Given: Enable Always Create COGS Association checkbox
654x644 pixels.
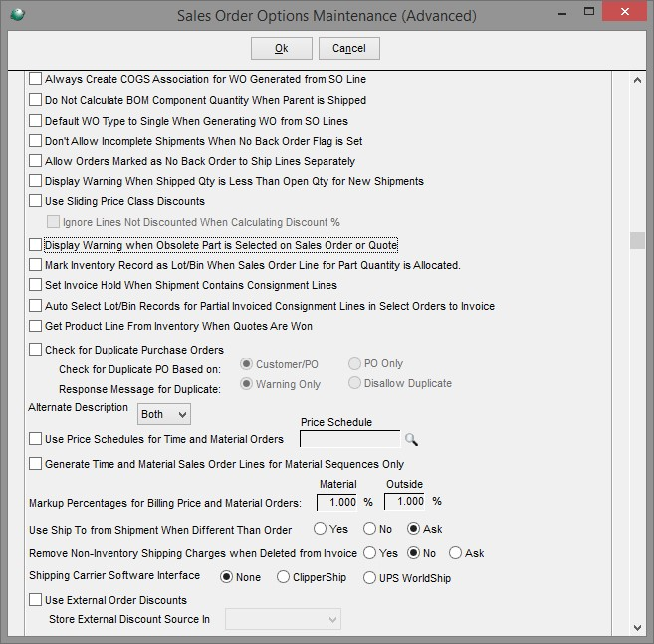Looking at the screenshot, I should click(x=36, y=79).
